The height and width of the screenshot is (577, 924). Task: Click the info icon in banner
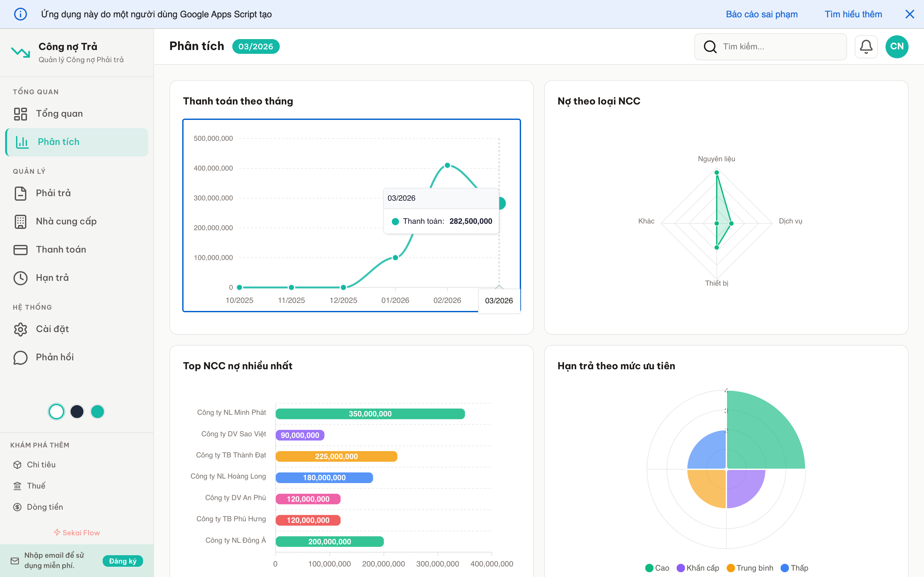tap(20, 14)
